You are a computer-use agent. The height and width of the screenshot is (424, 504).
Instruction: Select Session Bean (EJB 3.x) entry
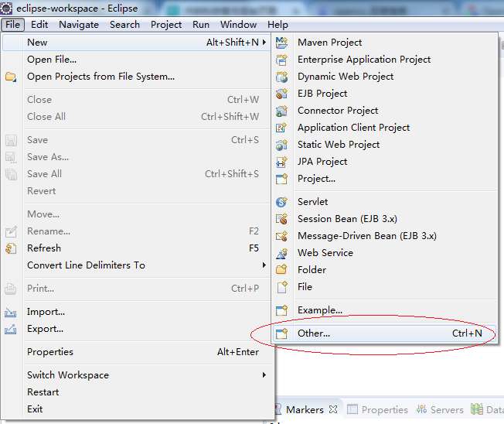click(x=384, y=219)
